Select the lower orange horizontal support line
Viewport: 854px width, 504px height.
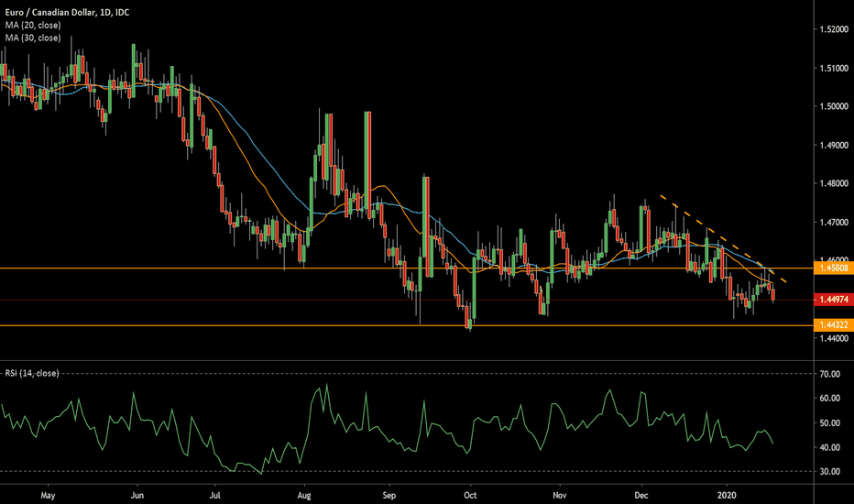[275, 325]
